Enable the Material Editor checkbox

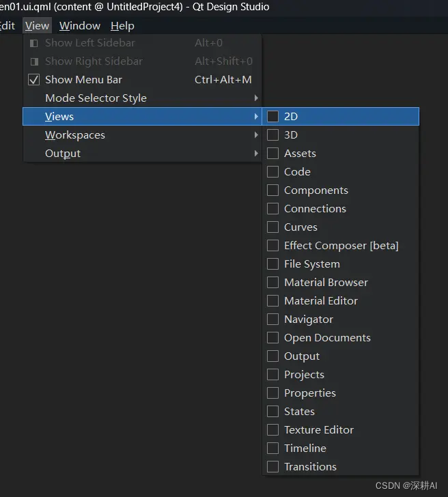pyautogui.click(x=272, y=300)
